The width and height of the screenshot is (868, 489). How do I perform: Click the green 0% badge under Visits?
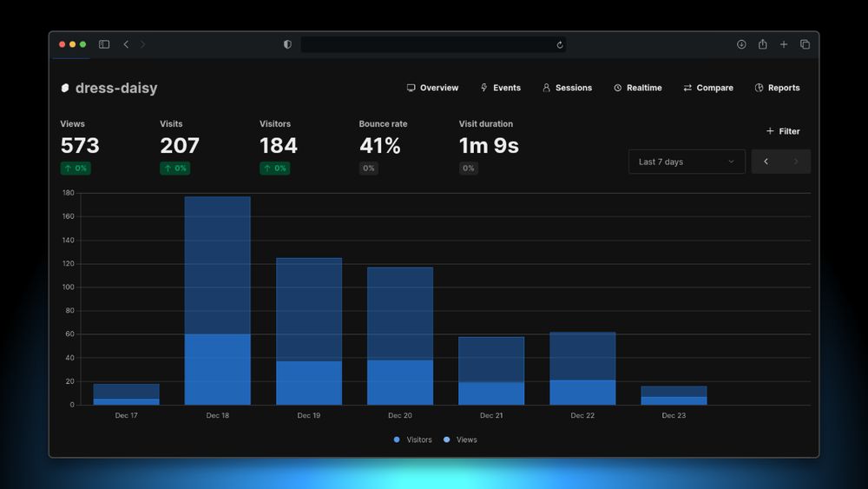tap(175, 169)
